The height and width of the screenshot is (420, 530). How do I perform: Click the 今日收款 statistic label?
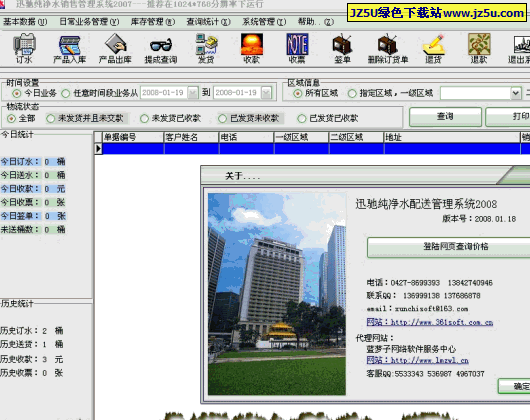[20, 189]
